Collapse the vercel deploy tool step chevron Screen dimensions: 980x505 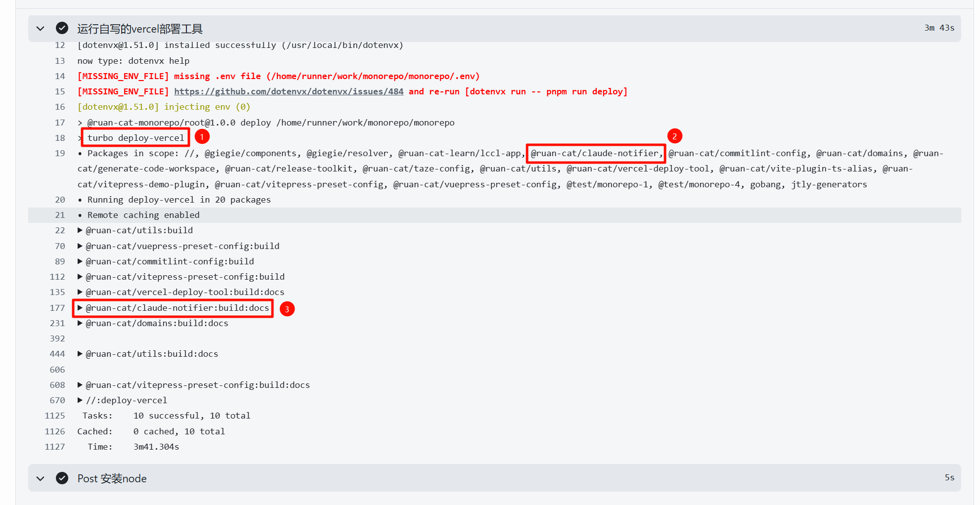[x=41, y=29]
